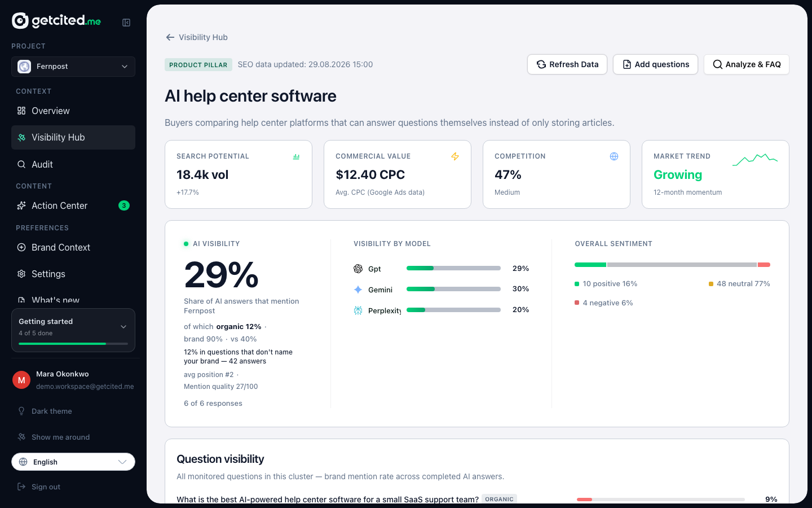Click the Add questions button
Screen dimensions: 812x508
point(655,64)
